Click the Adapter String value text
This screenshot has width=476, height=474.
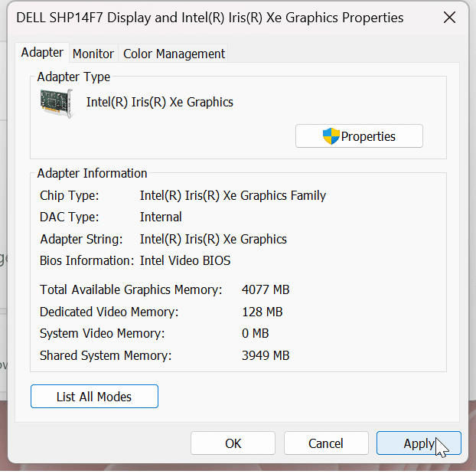tap(213, 239)
